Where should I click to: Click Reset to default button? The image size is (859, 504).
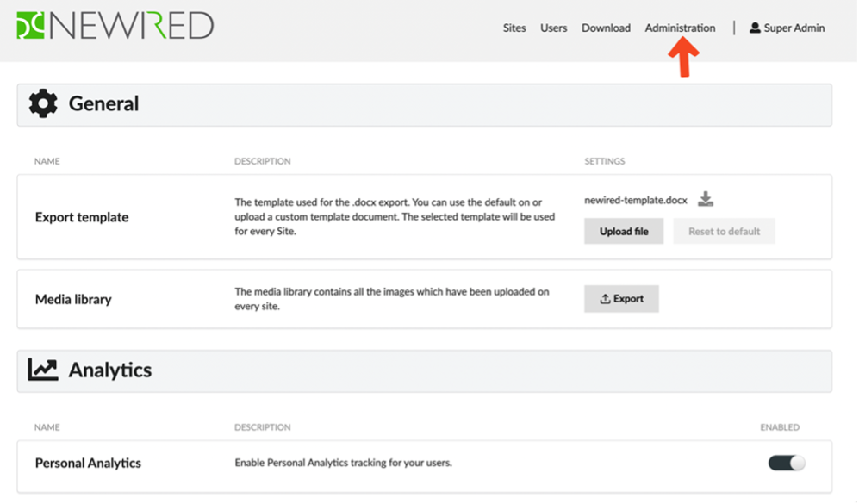click(x=725, y=231)
